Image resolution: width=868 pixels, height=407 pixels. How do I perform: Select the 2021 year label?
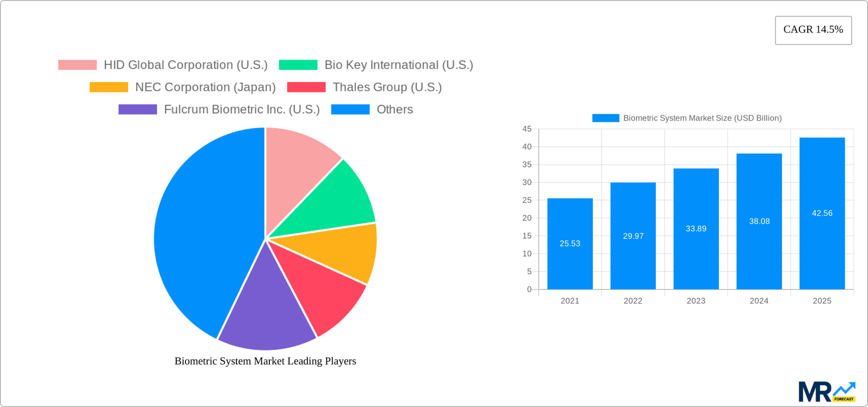pos(570,301)
